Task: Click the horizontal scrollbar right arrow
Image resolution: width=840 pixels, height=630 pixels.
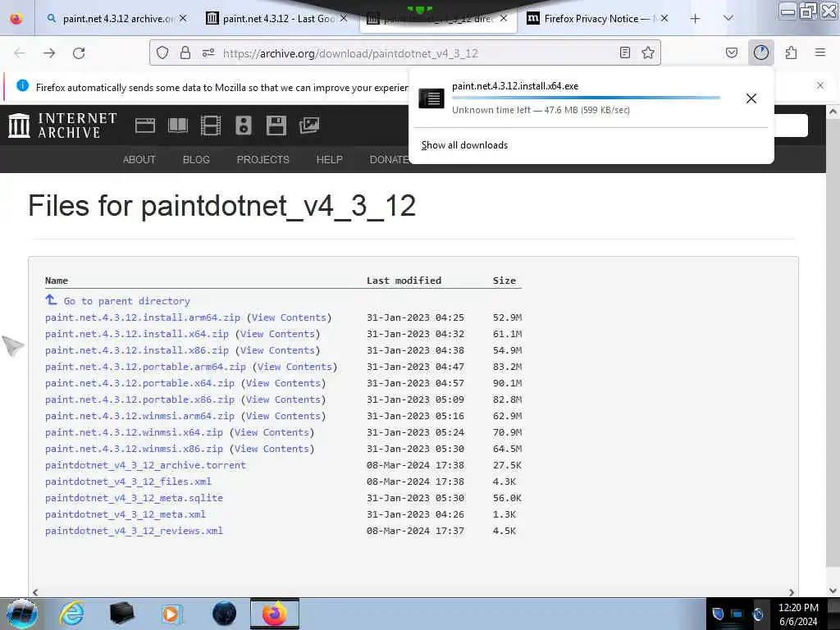Action: pyautogui.click(x=792, y=592)
